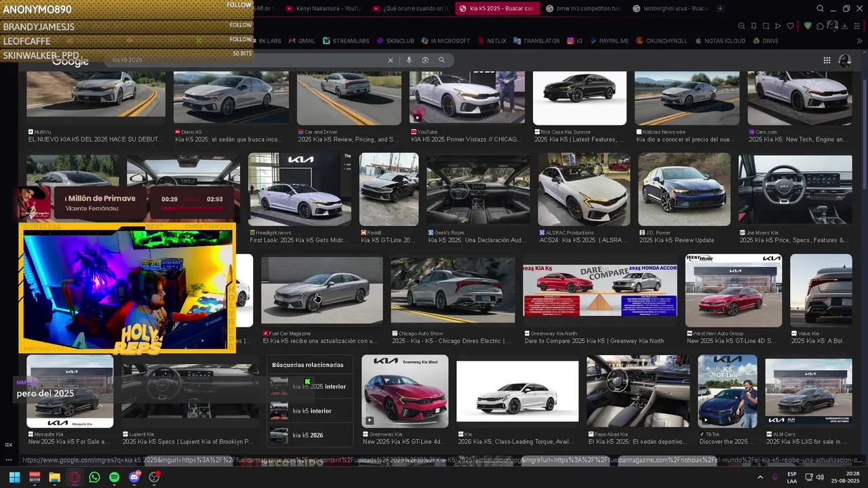Focus the Google search field 'kia k5 2025'
The image size is (868, 488).
(x=247, y=60)
